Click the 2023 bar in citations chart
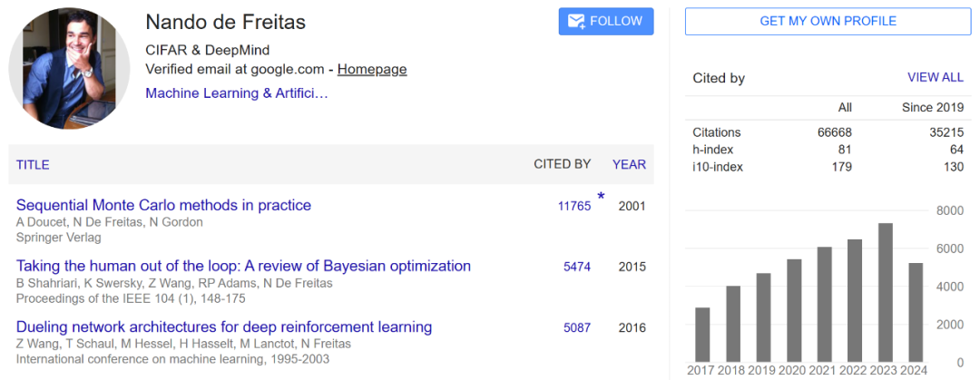Viewport: 980px width, 380px height. [x=885, y=291]
